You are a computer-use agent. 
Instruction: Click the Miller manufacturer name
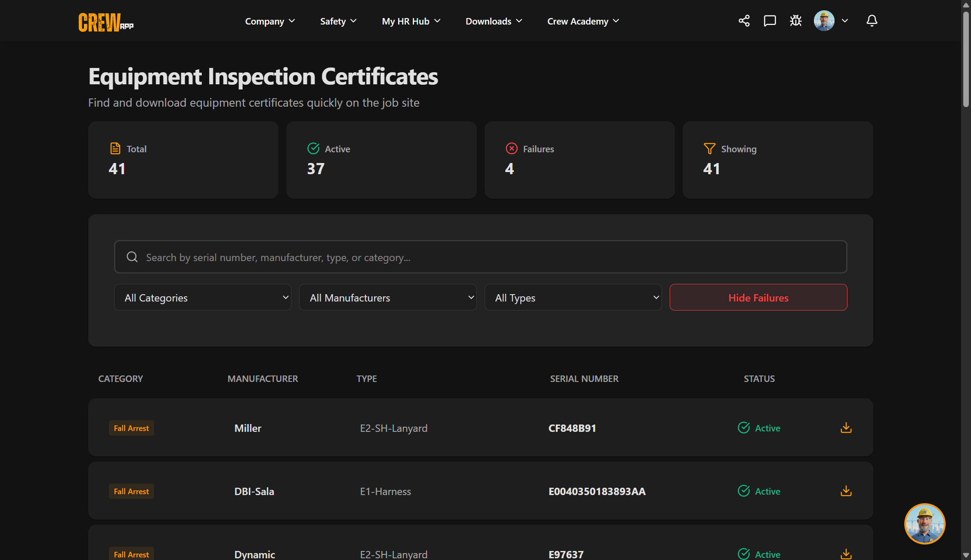[x=248, y=428]
